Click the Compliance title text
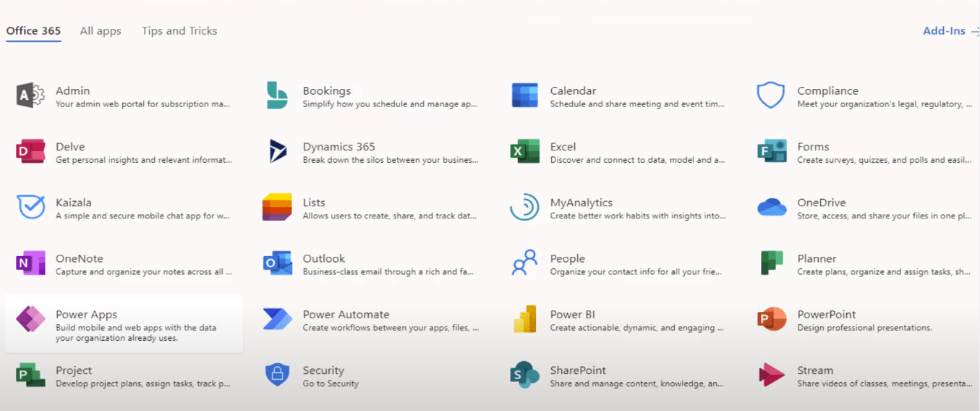The height and width of the screenshot is (411, 980). tap(827, 90)
